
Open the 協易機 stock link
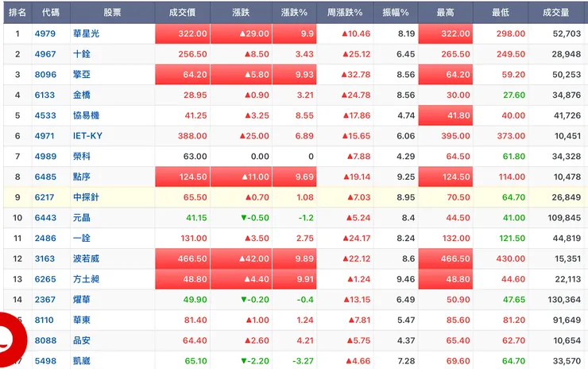pos(87,115)
